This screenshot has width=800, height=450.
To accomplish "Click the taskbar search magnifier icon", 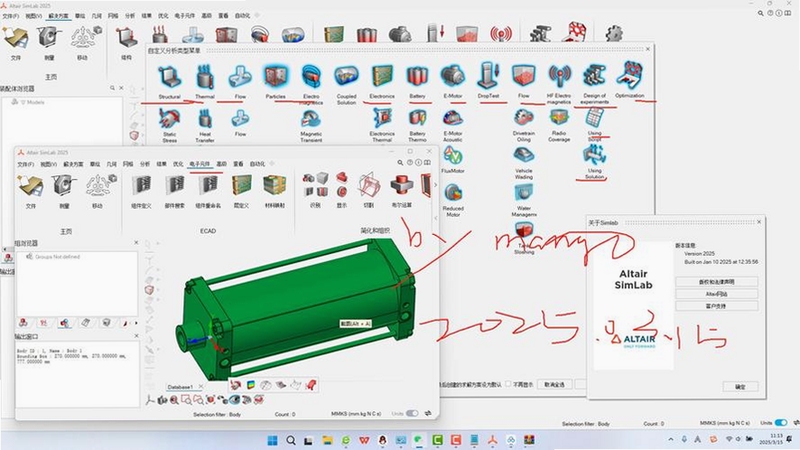I will pos(291,440).
